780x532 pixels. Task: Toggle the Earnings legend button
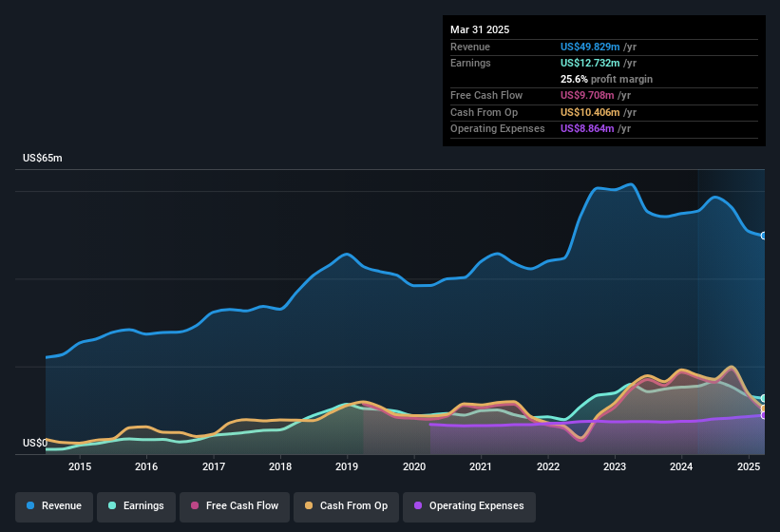pos(136,506)
